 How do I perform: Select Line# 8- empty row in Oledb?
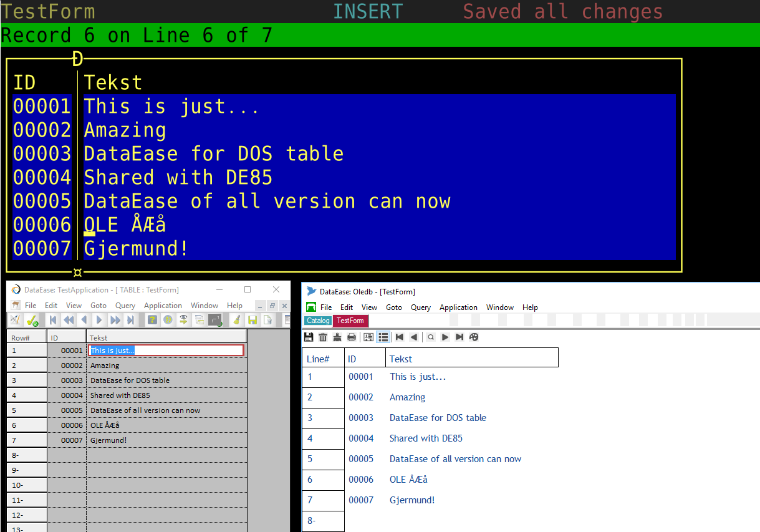click(x=323, y=521)
